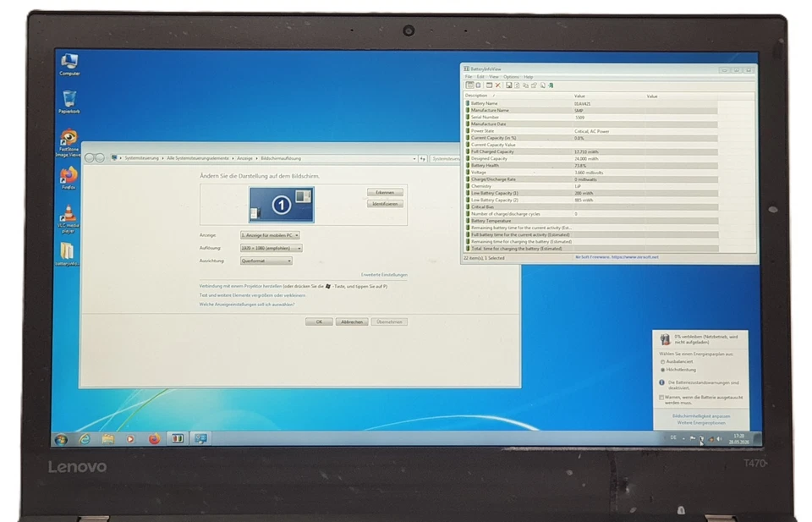Open Windows Explorer from taskbar
The image size is (812, 522).
coord(107,439)
